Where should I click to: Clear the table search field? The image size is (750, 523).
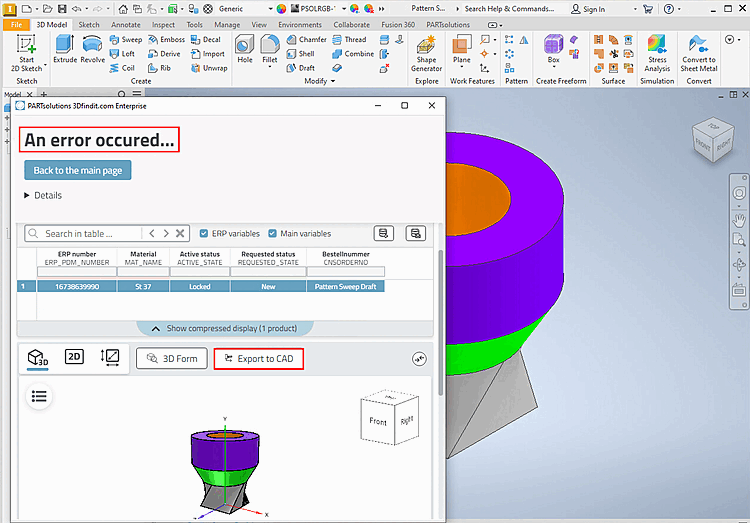(x=180, y=234)
